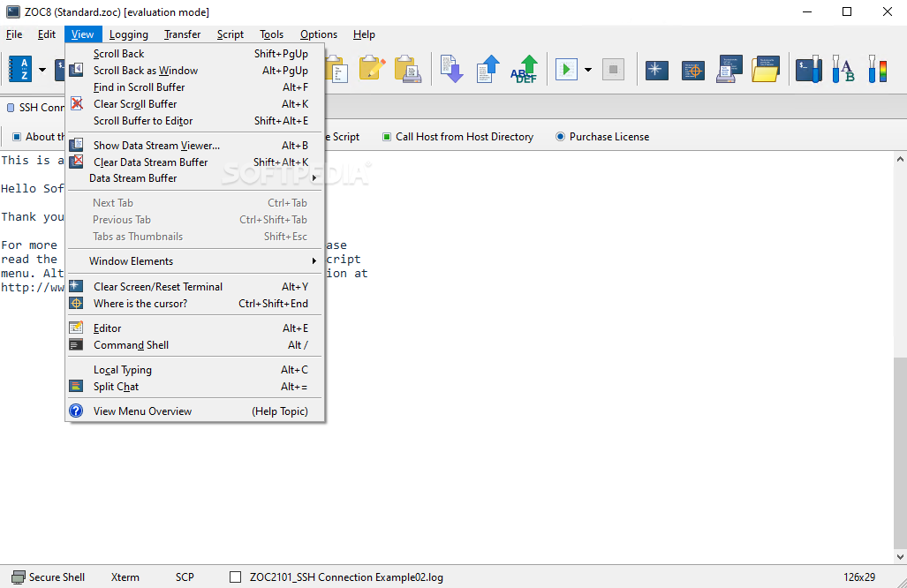Click the clear screen star toolbar icon
907x588 pixels.
click(x=656, y=70)
